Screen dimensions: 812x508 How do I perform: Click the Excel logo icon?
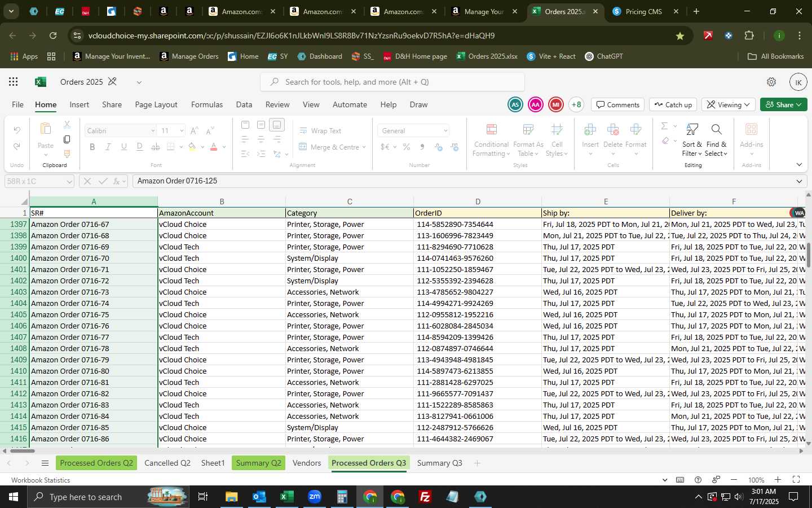[40, 82]
